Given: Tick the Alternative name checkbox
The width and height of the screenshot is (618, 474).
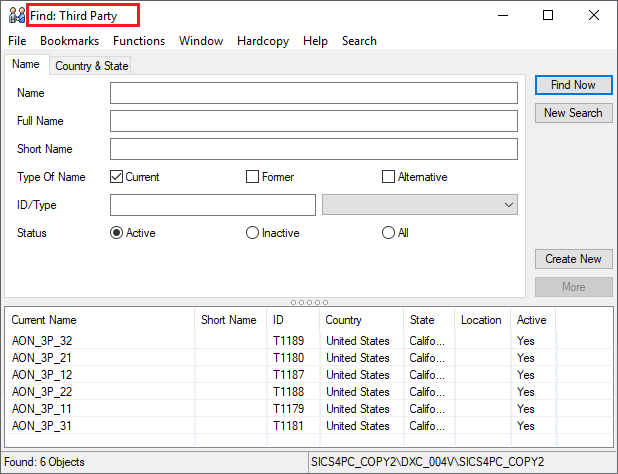Looking at the screenshot, I should (x=389, y=177).
